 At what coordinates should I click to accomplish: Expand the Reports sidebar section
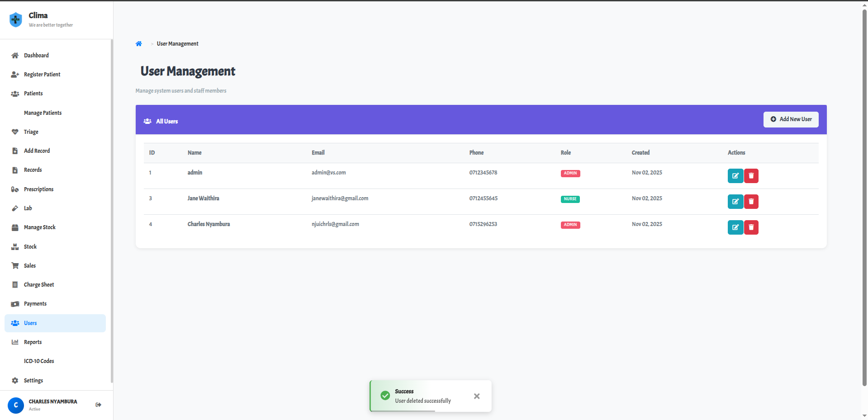coord(33,342)
